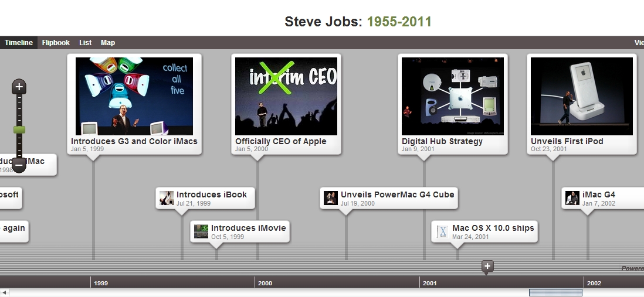Click the Digital Hub Strategy title

point(442,142)
